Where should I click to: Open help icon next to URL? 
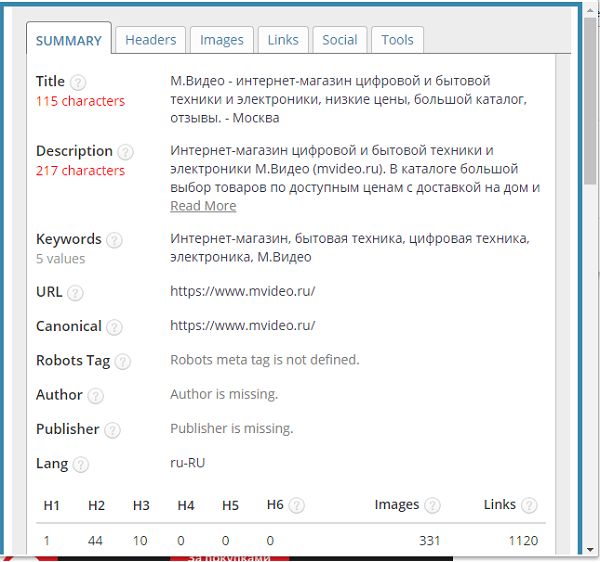coord(75,293)
